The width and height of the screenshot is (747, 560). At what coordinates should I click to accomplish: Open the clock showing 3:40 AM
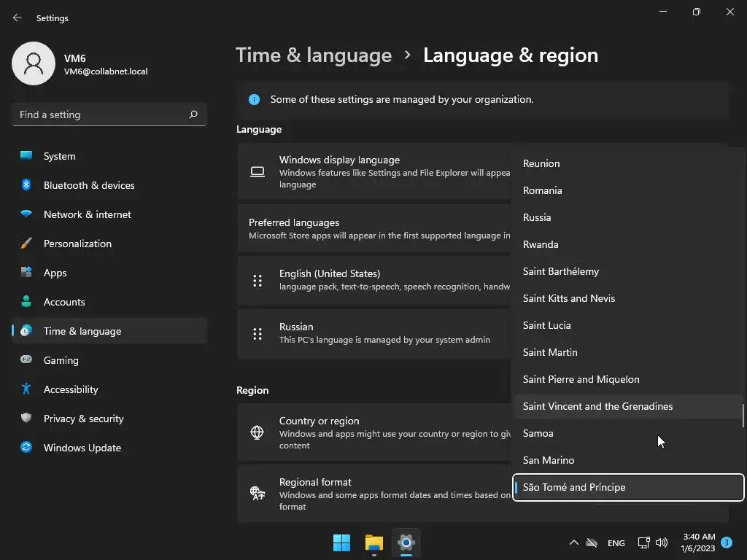click(698, 542)
